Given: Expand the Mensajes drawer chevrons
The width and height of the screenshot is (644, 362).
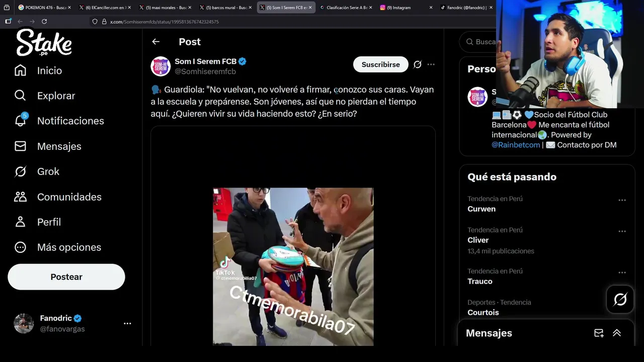Looking at the screenshot, I should [x=617, y=333].
